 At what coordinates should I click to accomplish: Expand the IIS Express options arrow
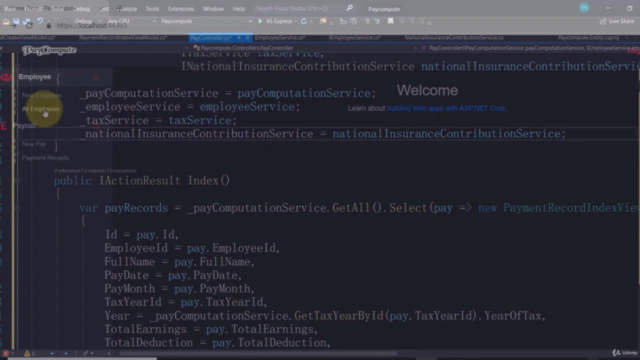click(x=296, y=21)
